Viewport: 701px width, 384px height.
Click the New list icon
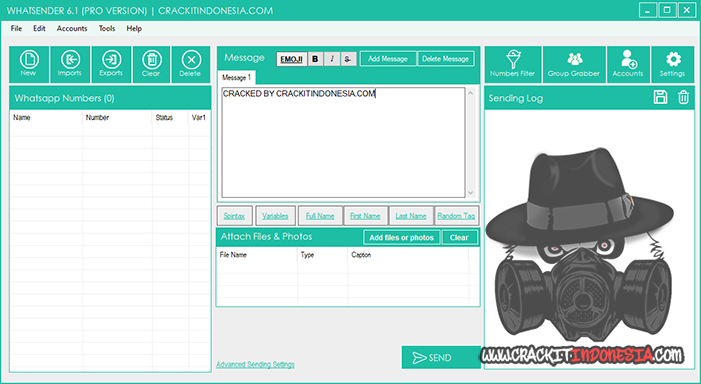click(29, 64)
